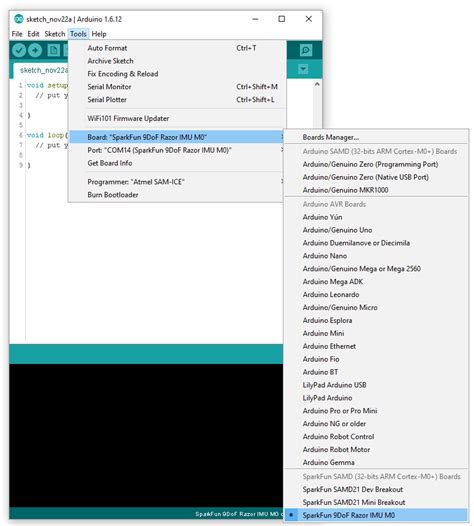
Task: Select Arduino Mega ADK
Action: pyautogui.click(x=376, y=282)
